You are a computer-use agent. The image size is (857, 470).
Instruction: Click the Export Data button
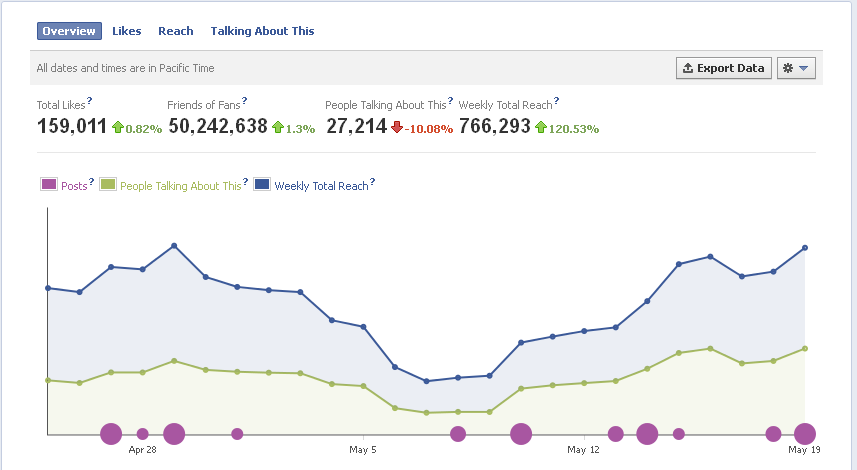coord(724,68)
